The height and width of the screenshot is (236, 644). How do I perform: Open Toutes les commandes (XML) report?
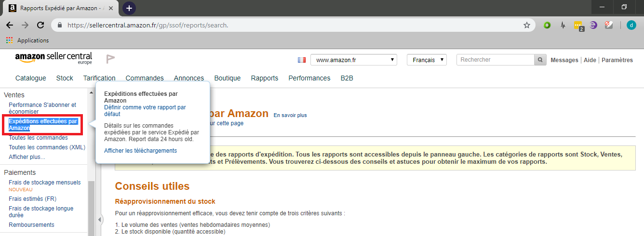click(x=47, y=147)
